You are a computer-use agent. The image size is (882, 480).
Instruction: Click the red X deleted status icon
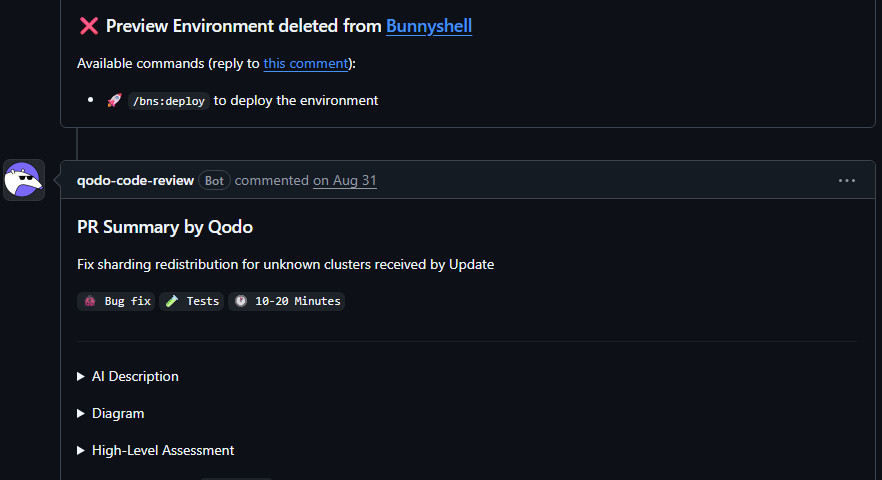point(89,26)
